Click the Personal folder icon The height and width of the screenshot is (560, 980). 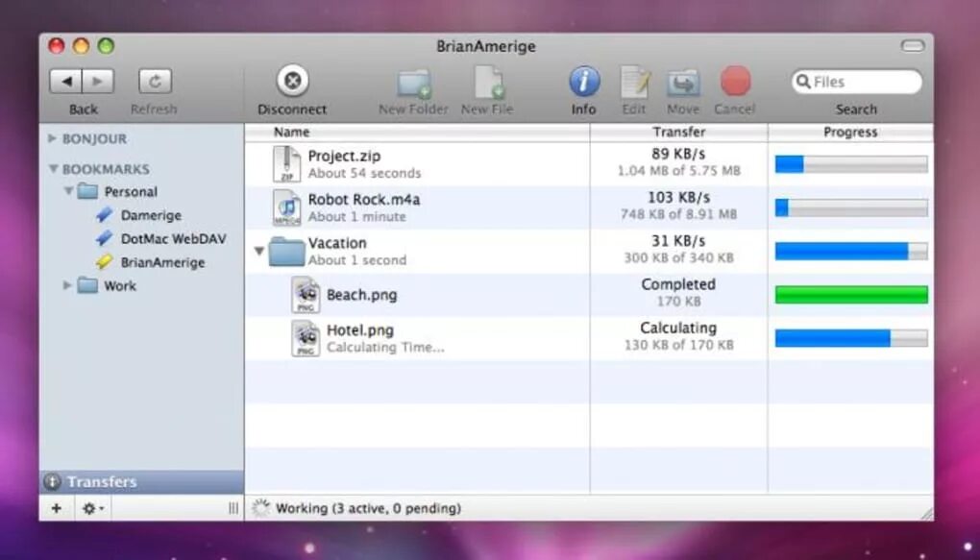tap(87, 191)
